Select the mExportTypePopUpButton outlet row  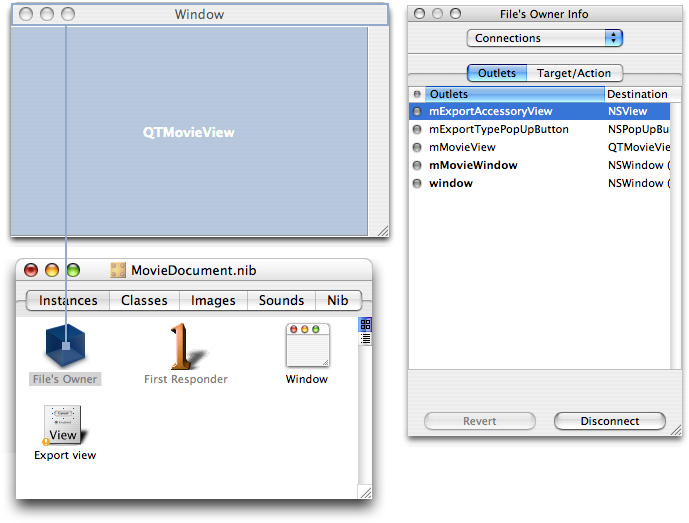(540, 129)
